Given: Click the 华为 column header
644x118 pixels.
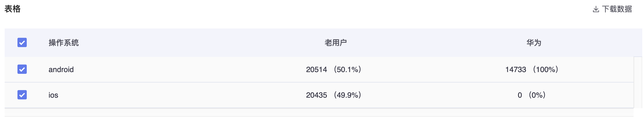Looking at the screenshot, I should pyautogui.click(x=534, y=43).
